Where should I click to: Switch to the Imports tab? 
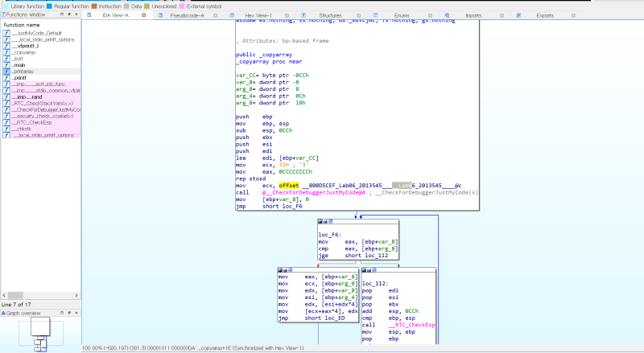click(x=473, y=15)
